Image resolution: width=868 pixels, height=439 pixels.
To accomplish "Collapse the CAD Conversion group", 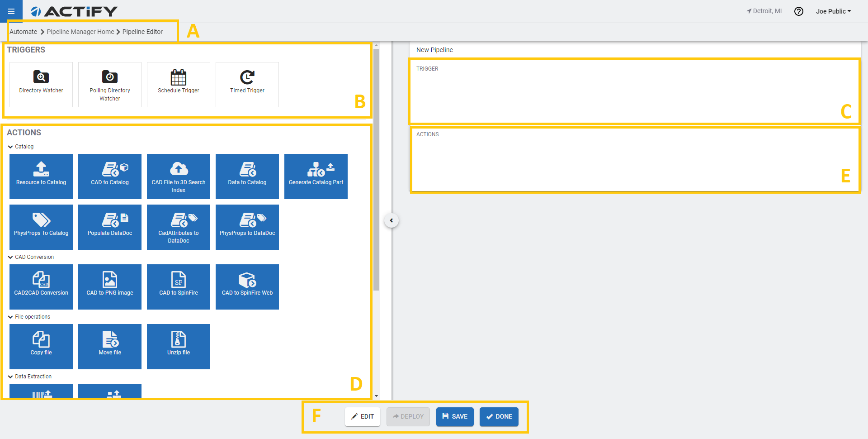I will coord(10,257).
